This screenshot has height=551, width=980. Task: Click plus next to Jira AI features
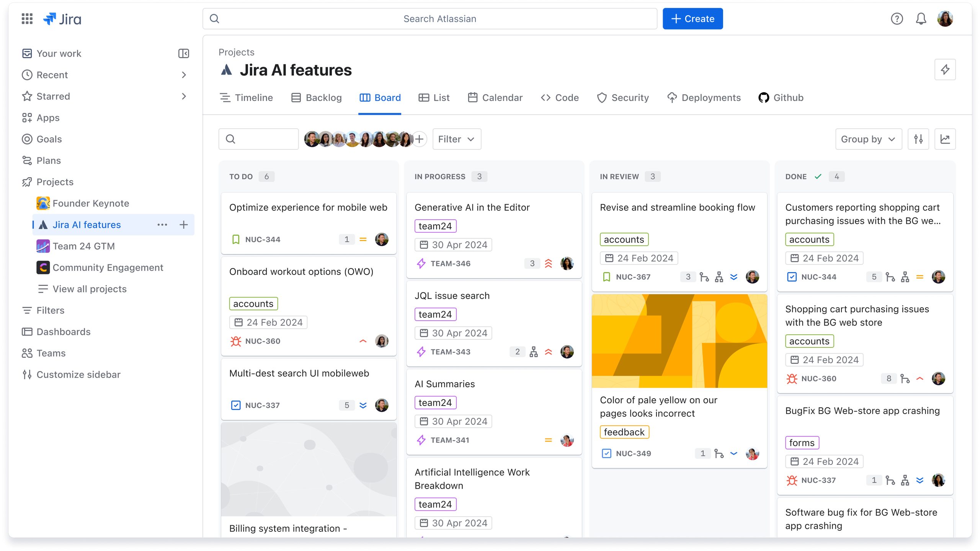(184, 225)
